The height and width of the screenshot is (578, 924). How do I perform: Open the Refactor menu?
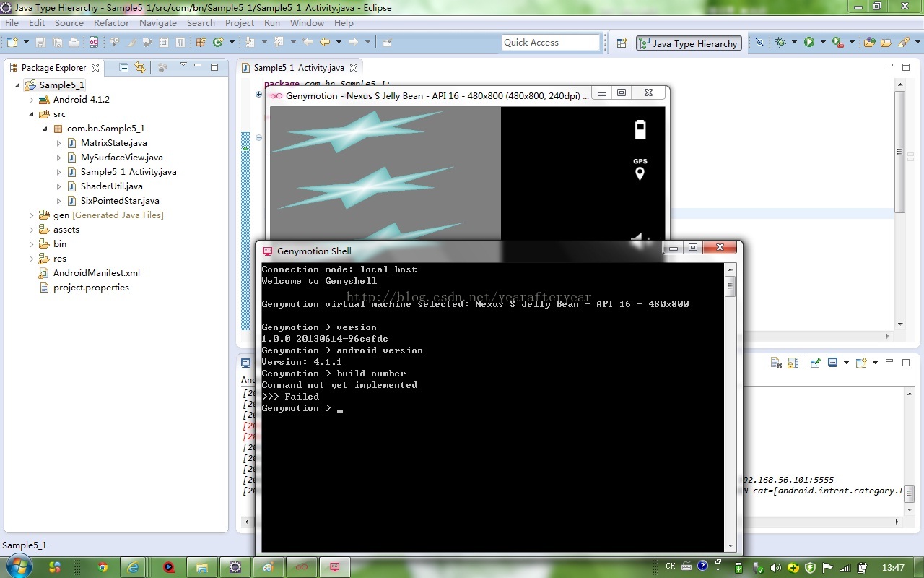click(111, 23)
